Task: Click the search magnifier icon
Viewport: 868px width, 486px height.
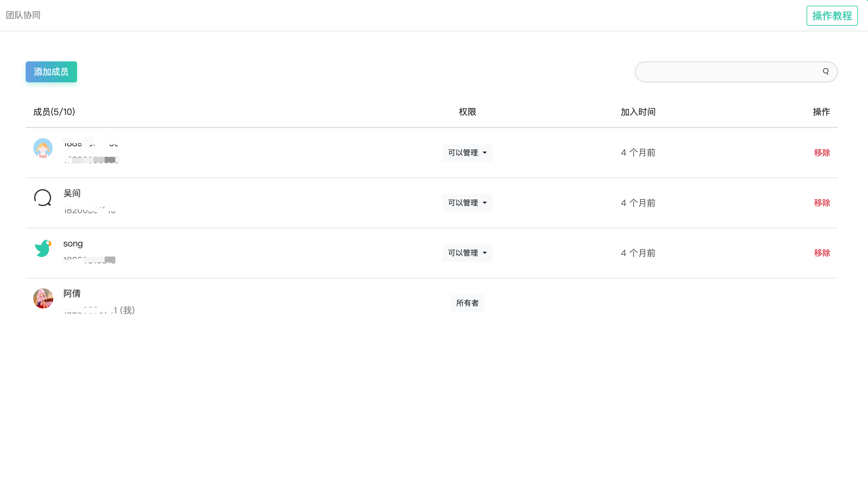Action: 826,71
